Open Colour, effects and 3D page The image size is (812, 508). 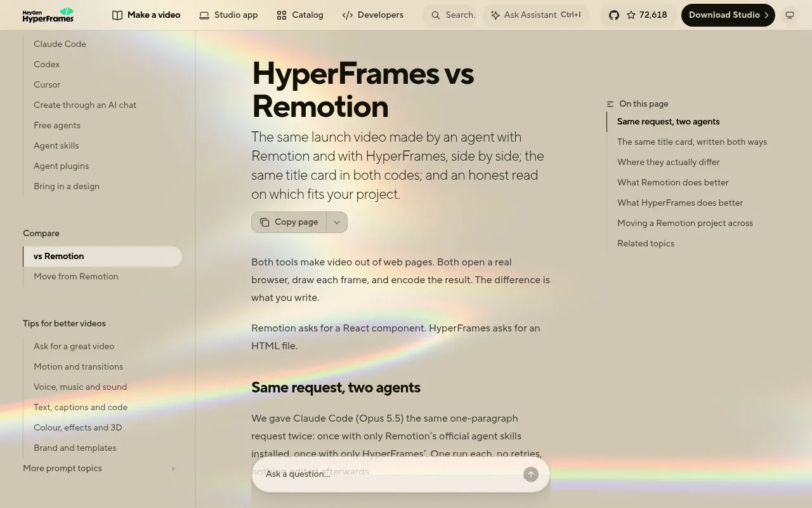pos(78,427)
